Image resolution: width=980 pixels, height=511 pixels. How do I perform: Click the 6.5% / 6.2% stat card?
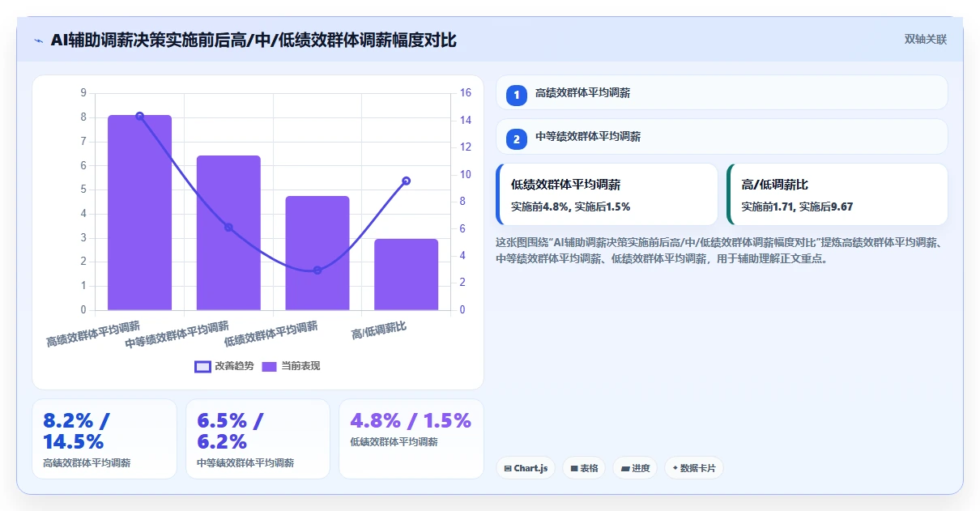click(x=258, y=439)
